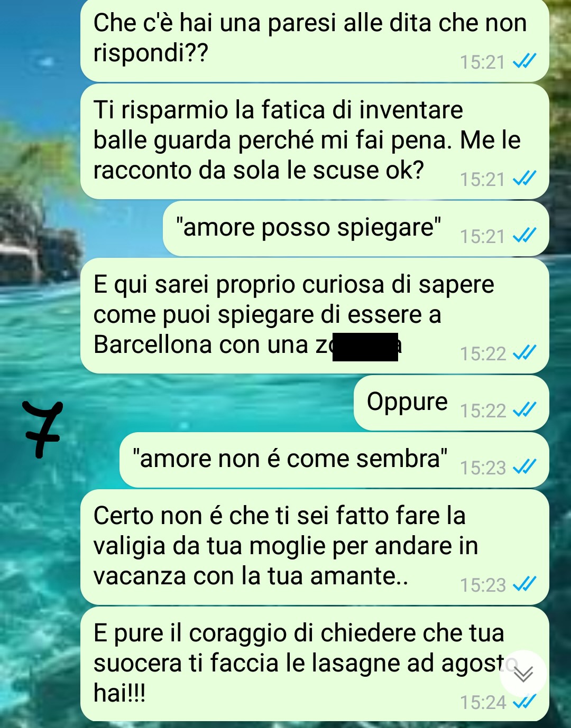
Task: Select the "amore non é come sembra" bubble
Action: click(x=334, y=460)
